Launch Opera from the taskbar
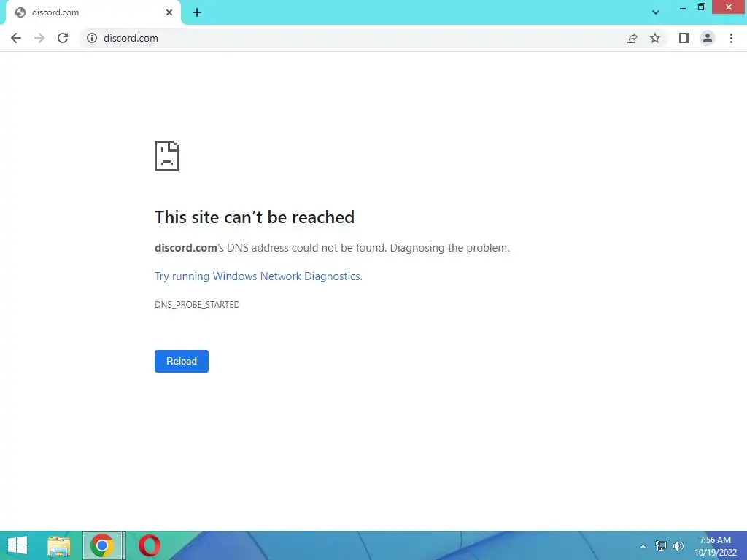This screenshot has width=747, height=560. click(x=149, y=545)
